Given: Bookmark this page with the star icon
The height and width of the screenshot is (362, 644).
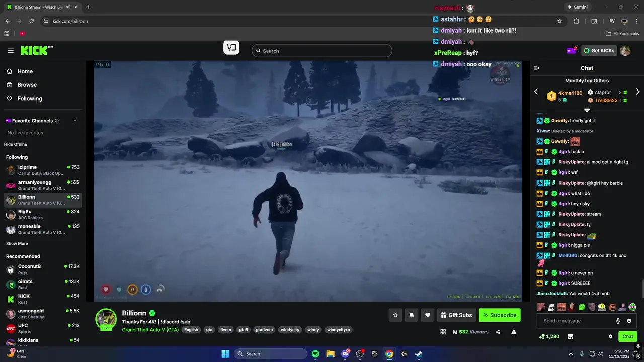Looking at the screenshot, I should [x=559, y=21].
